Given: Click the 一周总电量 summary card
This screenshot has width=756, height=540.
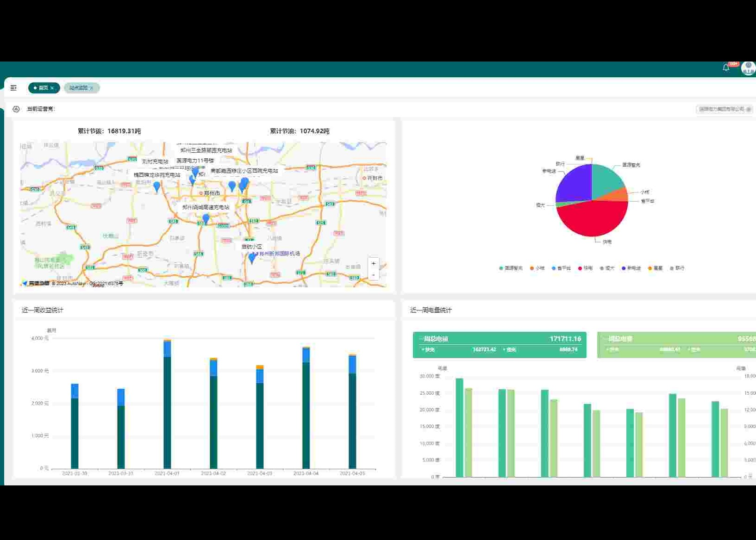Looking at the screenshot, I should (x=499, y=344).
